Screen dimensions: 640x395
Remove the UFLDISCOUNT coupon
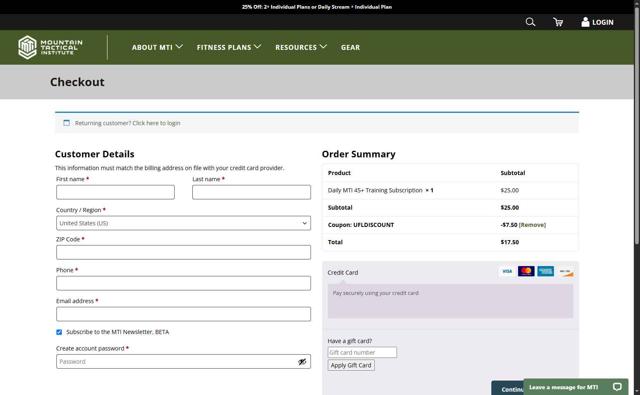[532, 225]
